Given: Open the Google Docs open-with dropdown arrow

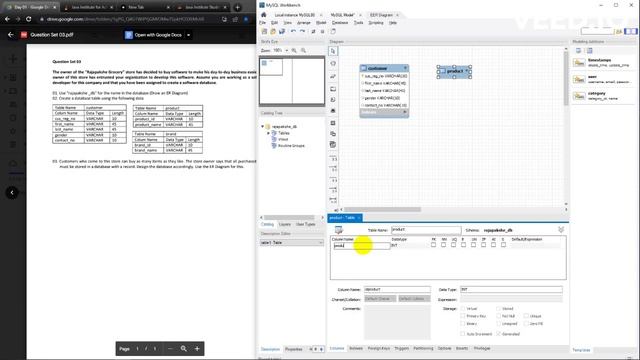Looking at the screenshot, I should [x=189, y=35].
